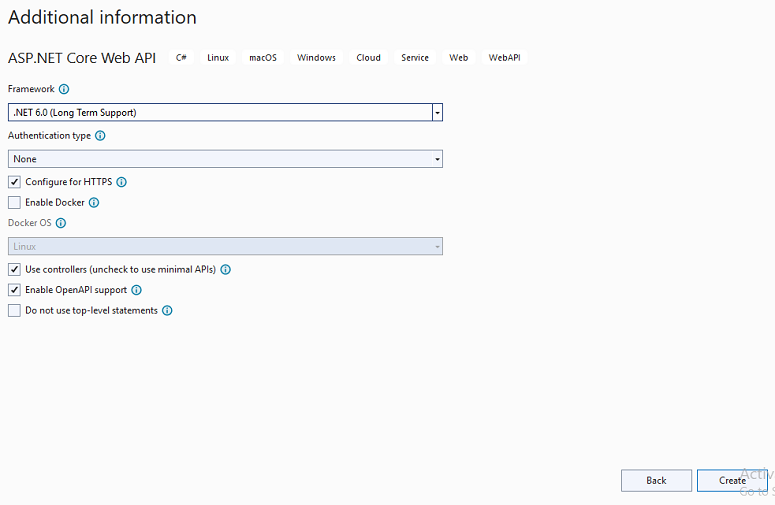Open the Framework dropdown arrow

pyautogui.click(x=437, y=113)
